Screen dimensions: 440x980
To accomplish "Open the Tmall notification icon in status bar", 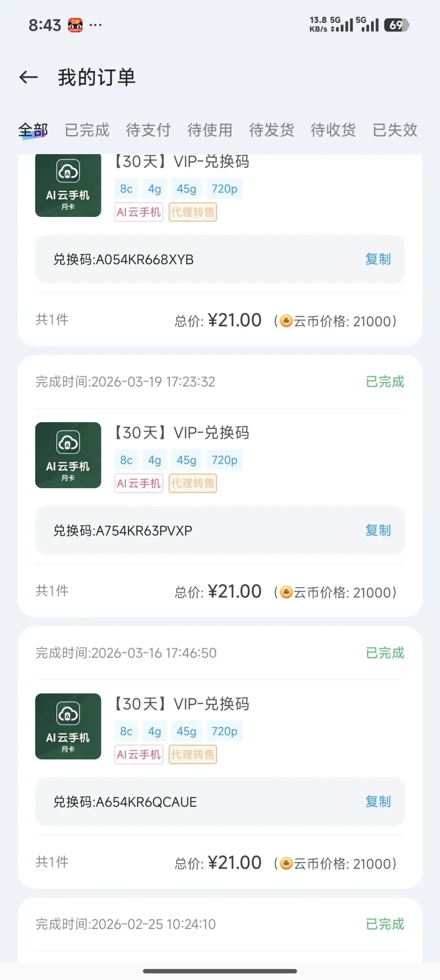I will point(75,25).
